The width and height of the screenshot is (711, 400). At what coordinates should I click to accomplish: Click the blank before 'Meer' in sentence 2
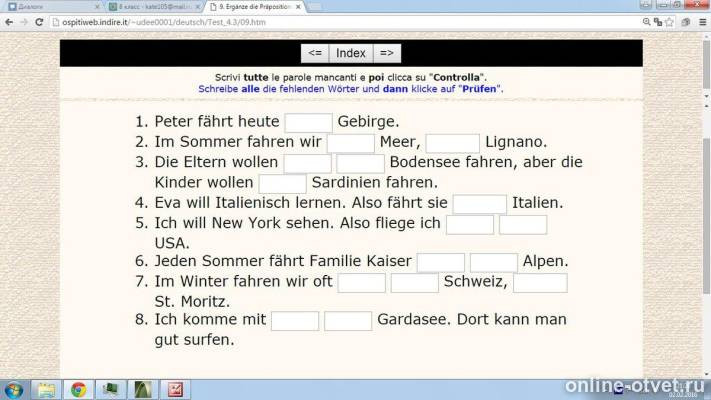point(351,143)
